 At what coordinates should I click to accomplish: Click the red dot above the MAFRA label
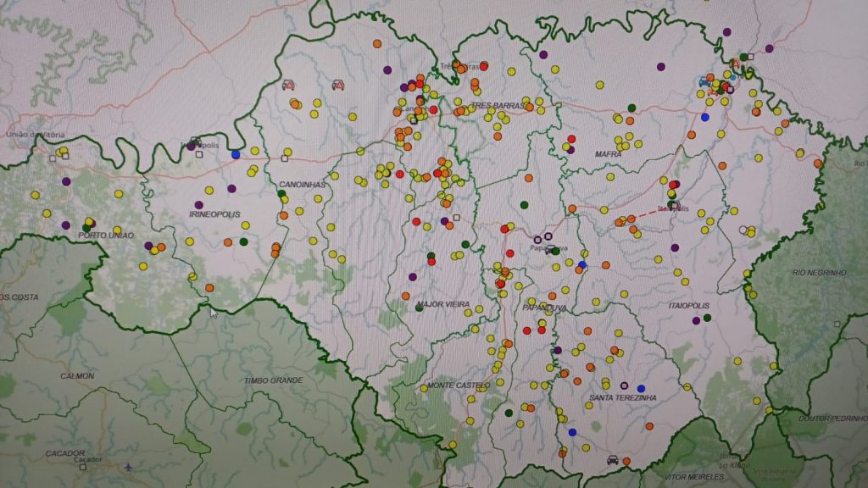point(571,139)
